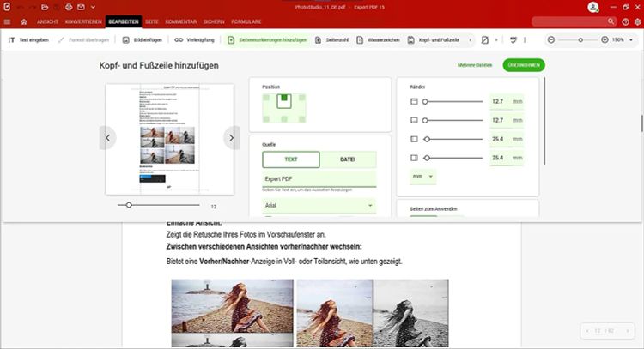Click the Home icon in menu bar
The image size is (644, 349).
click(x=24, y=21)
